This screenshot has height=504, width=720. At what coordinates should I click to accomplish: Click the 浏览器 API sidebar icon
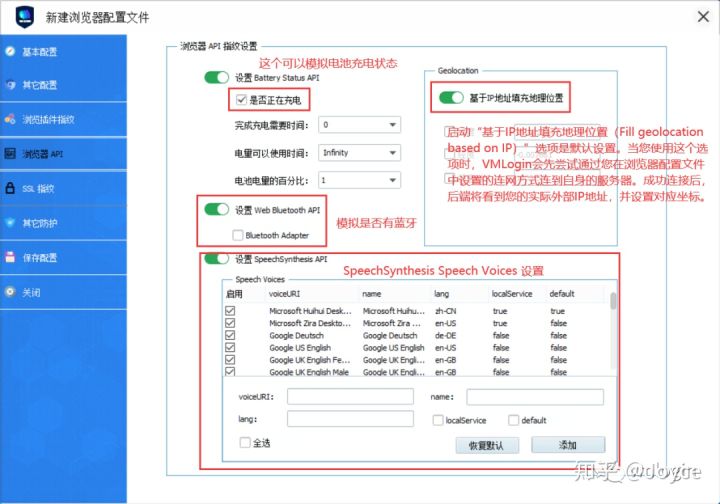pyautogui.click(x=10, y=154)
